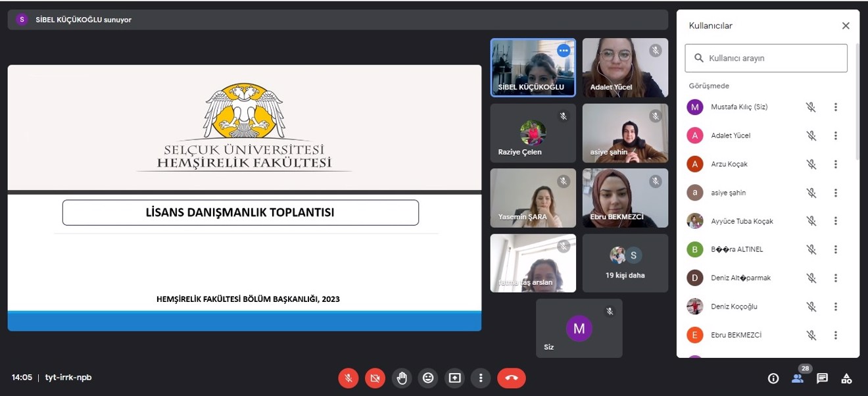
Task: Click the present screen icon
Action: click(x=454, y=378)
